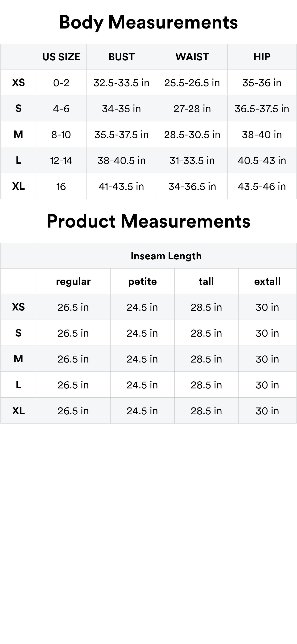Click the XS row label in Body Measurements

point(18,82)
